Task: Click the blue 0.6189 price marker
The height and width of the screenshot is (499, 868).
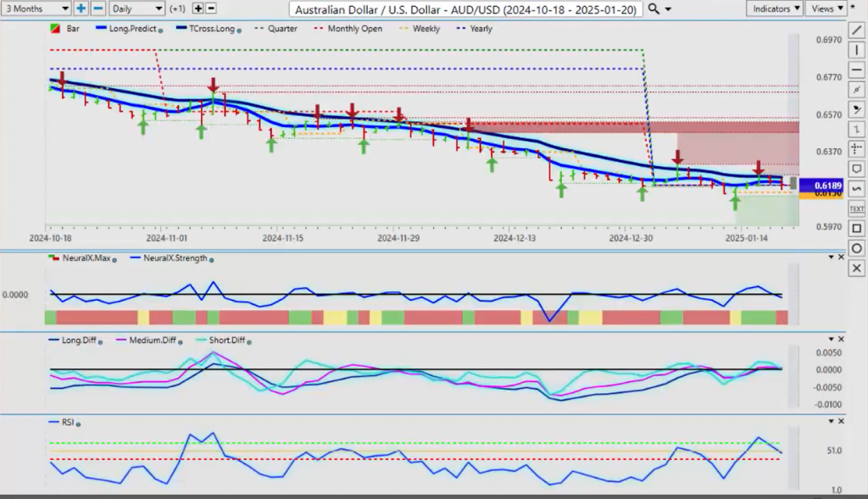Action: coord(826,185)
